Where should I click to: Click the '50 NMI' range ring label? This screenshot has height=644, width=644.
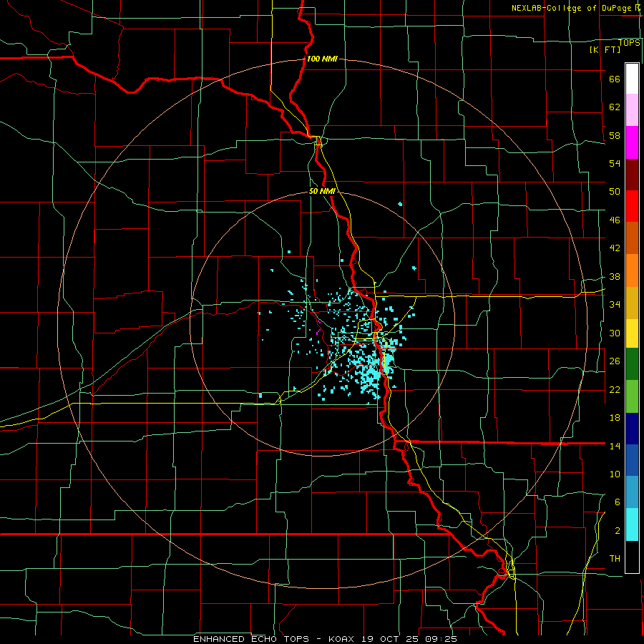click(323, 191)
